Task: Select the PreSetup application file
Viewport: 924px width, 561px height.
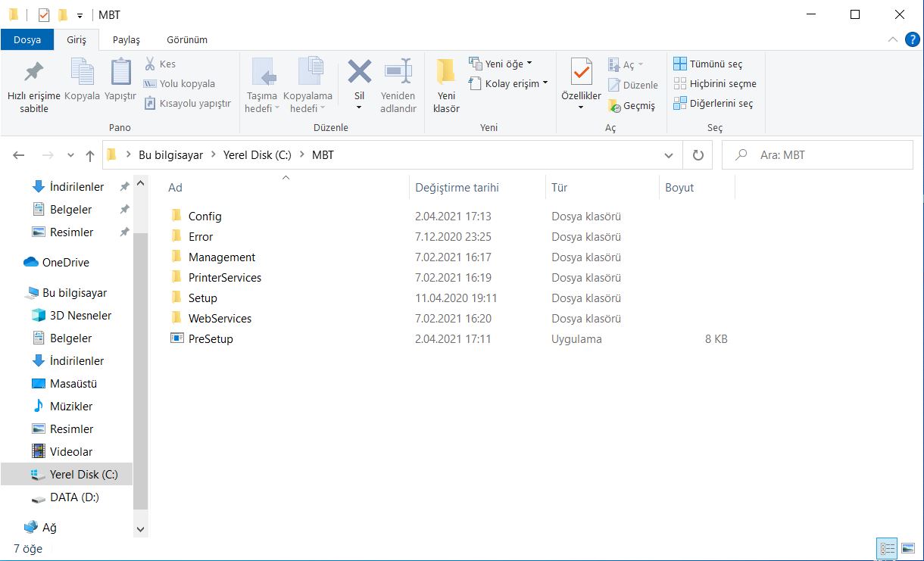Action: click(211, 339)
